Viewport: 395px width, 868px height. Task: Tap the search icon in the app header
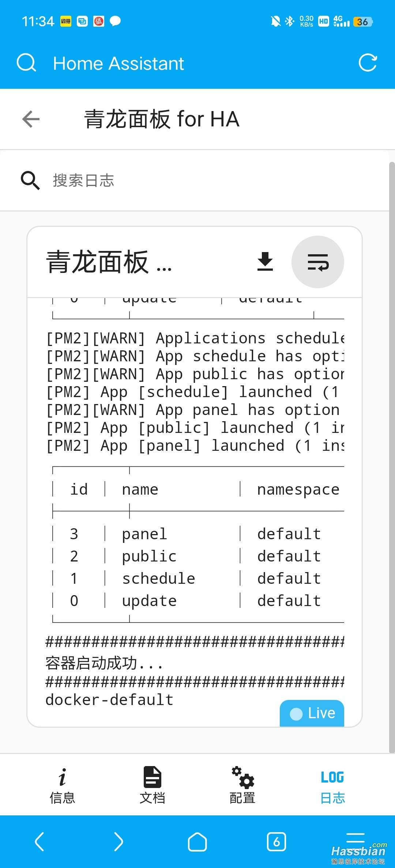pyautogui.click(x=26, y=63)
